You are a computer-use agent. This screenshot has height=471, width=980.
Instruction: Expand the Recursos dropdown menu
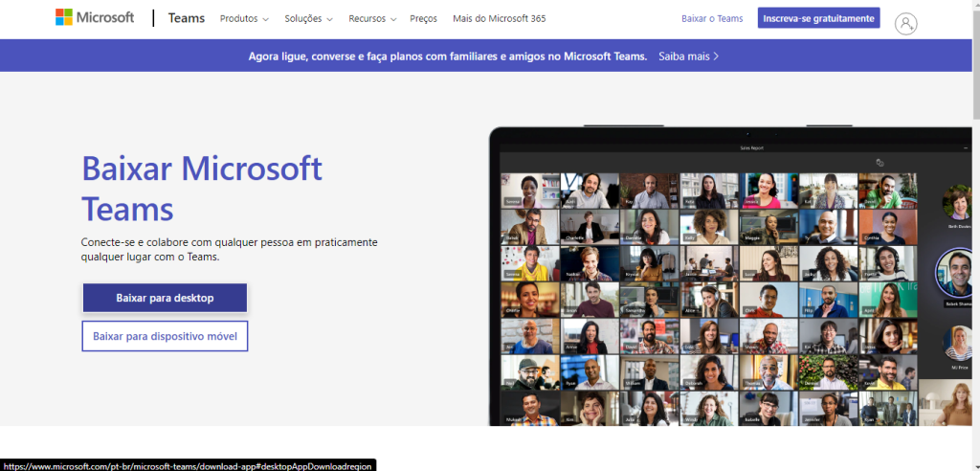coord(372,19)
